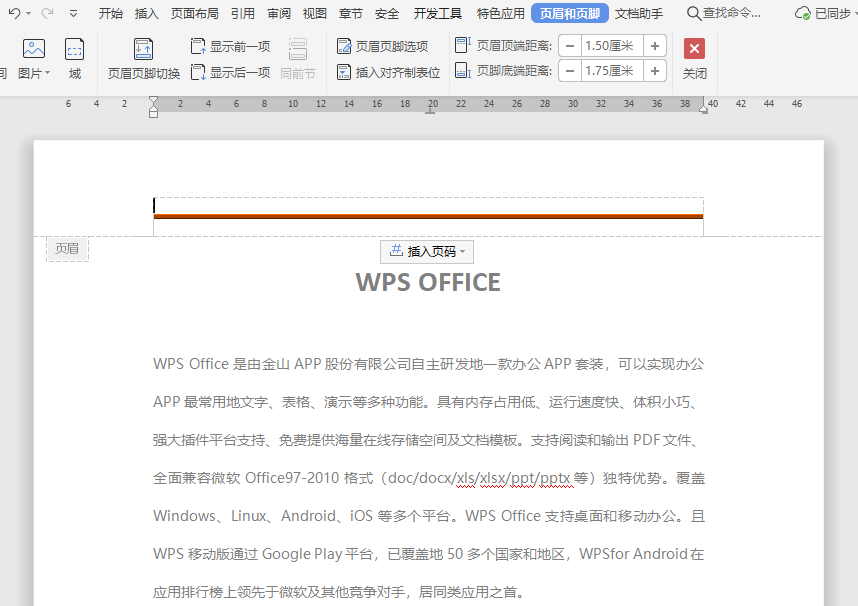858x606 pixels.
Task: Click the left indent marker on ruler
Action: pos(153,107)
